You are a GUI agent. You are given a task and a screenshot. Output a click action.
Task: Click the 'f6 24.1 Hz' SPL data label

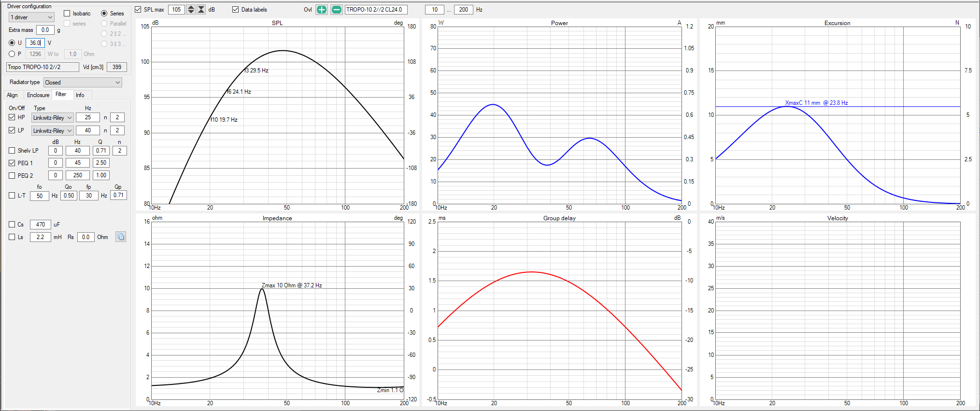tap(239, 92)
